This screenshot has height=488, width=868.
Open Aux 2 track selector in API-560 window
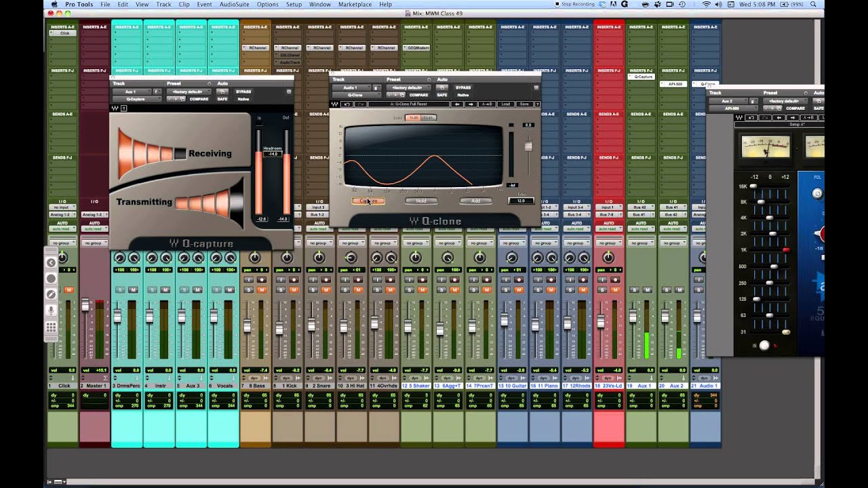pos(728,101)
